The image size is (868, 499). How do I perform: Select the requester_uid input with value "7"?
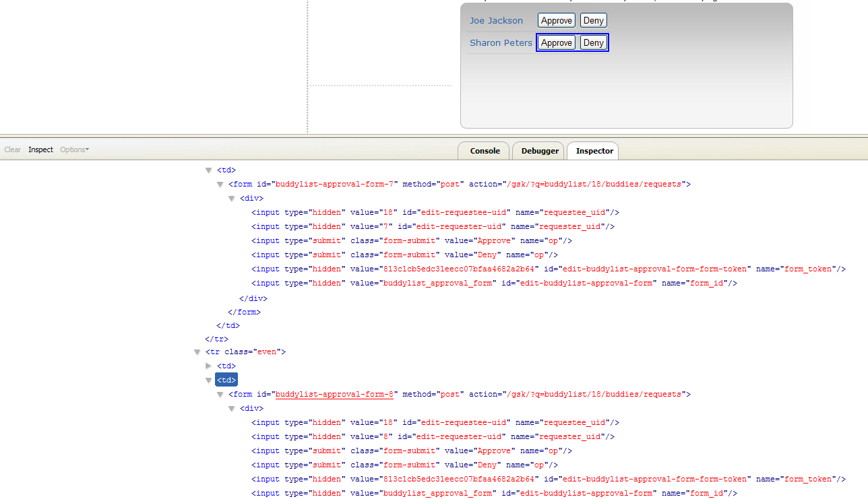[x=433, y=227]
